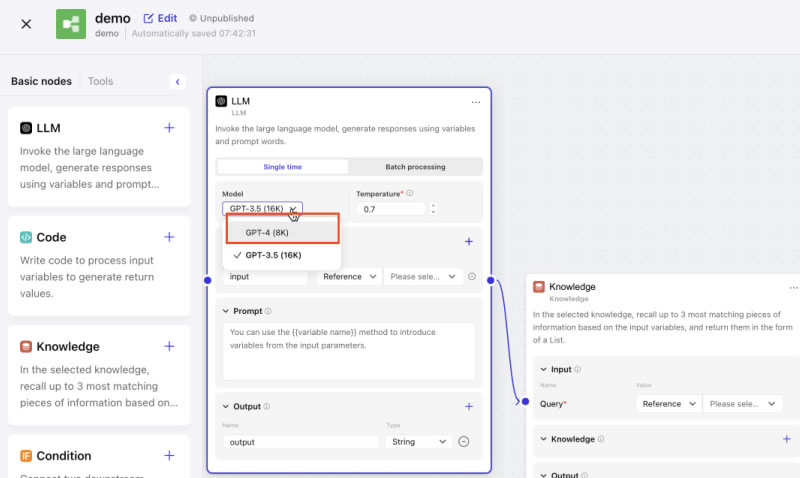Choose GPT-4 (8K) from the model list

[x=282, y=232]
